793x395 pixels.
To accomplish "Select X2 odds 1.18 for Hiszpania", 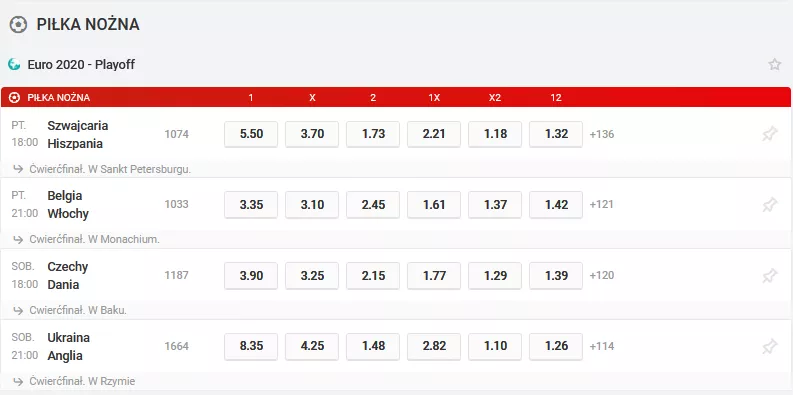I will point(495,134).
